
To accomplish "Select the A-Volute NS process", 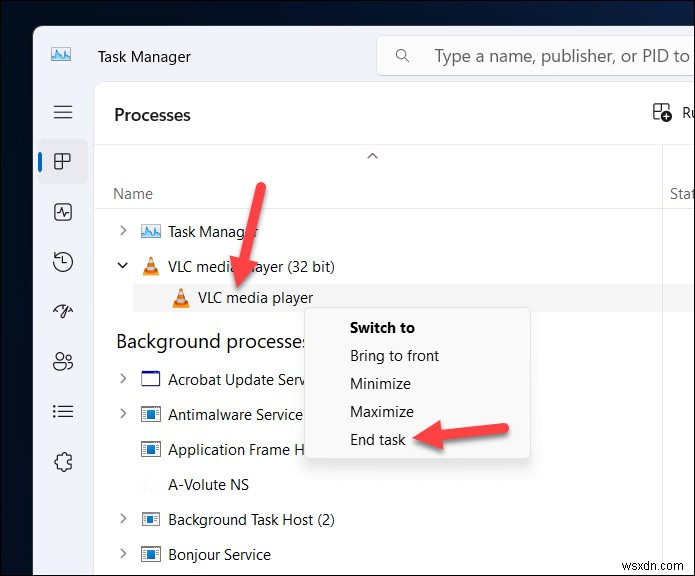I will click(x=208, y=485).
